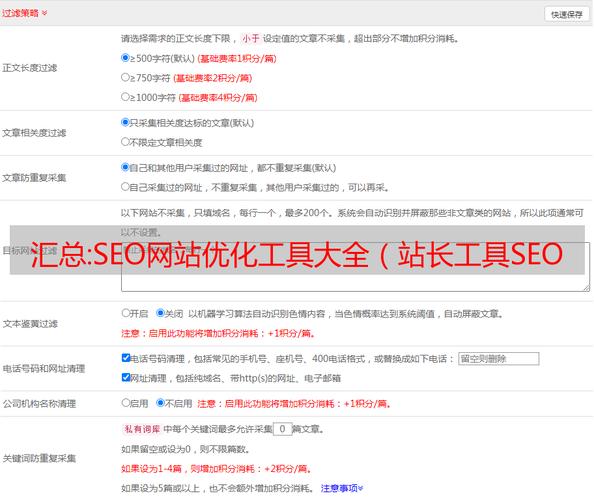Click the 电话号码和网址清理 row label

tap(44, 369)
